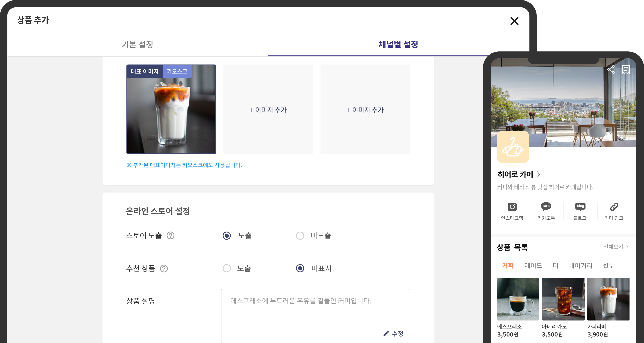Screen dimensions: 644x343
Task: Expand 히어로 카페 details chevron
Action: coord(538,175)
